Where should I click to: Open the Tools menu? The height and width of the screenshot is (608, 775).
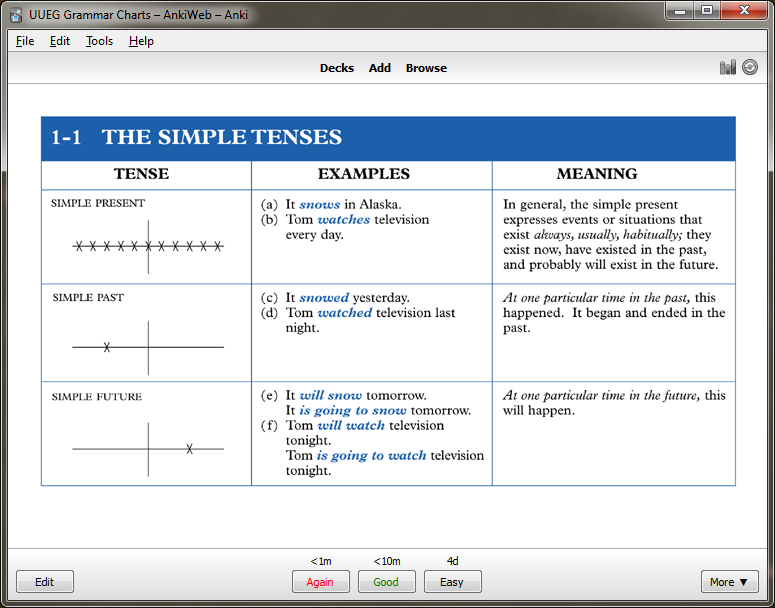pos(99,41)
